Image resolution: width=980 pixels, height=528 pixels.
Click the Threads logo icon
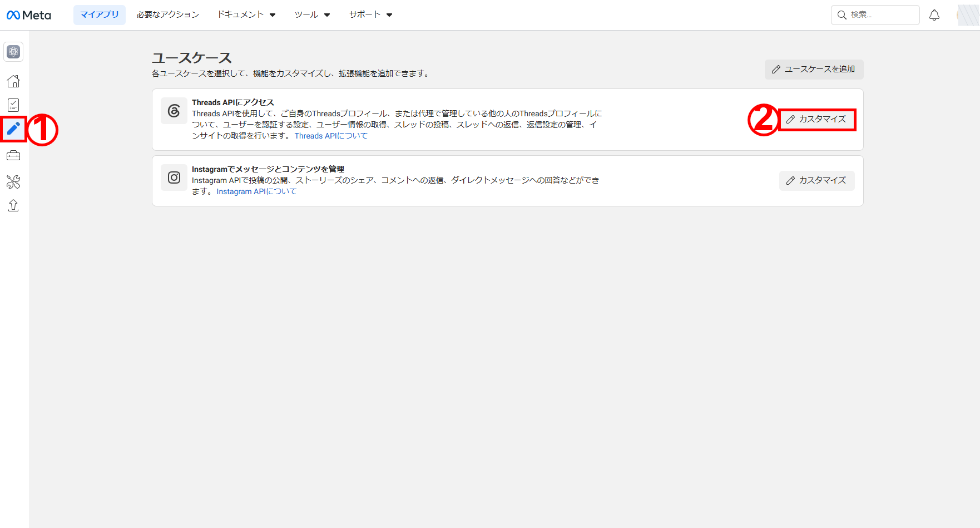coord(174,111)
